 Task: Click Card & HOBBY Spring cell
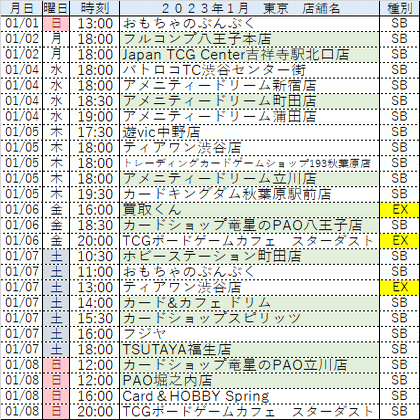point(249,396)
